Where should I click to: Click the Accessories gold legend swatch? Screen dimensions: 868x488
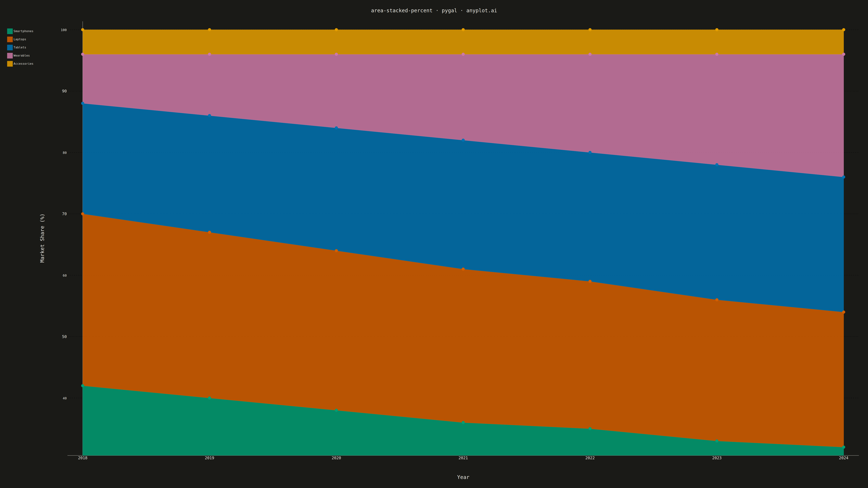click(10, 64)
